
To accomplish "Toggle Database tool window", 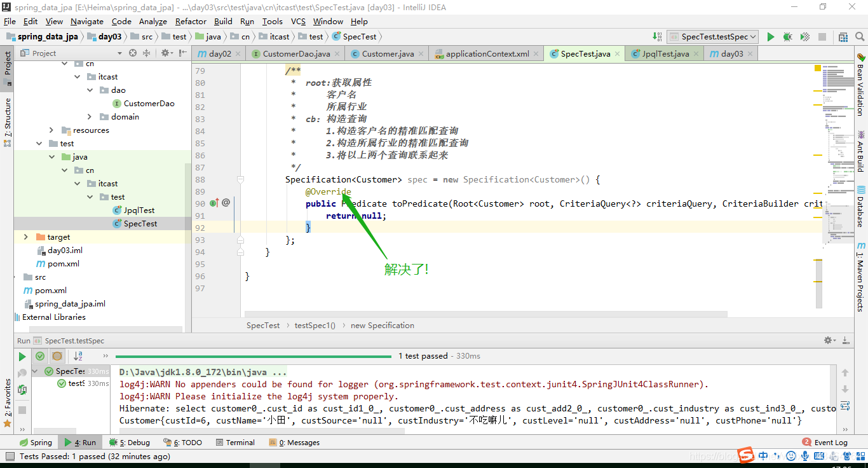I will click(861, 207).
